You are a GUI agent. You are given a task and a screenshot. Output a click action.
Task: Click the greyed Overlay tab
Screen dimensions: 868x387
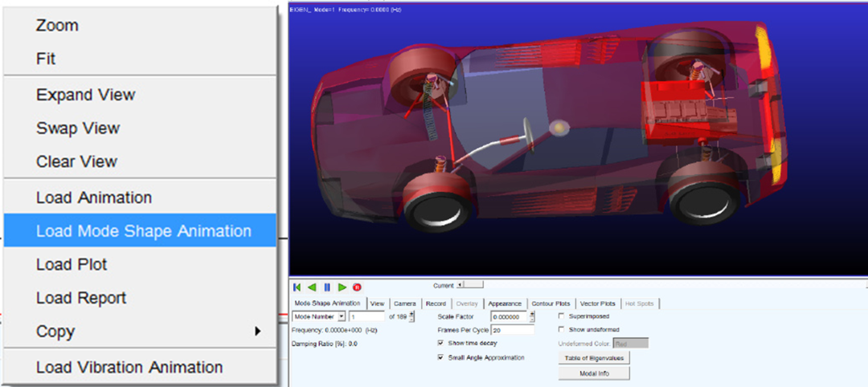(467, 303)
